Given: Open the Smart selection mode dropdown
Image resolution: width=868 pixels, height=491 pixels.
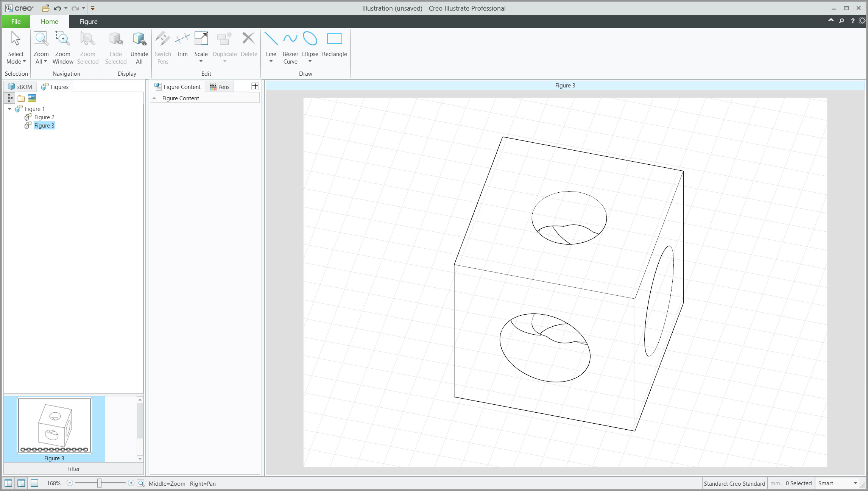Looking at the screenshot, I should click(x=856, y=483).
